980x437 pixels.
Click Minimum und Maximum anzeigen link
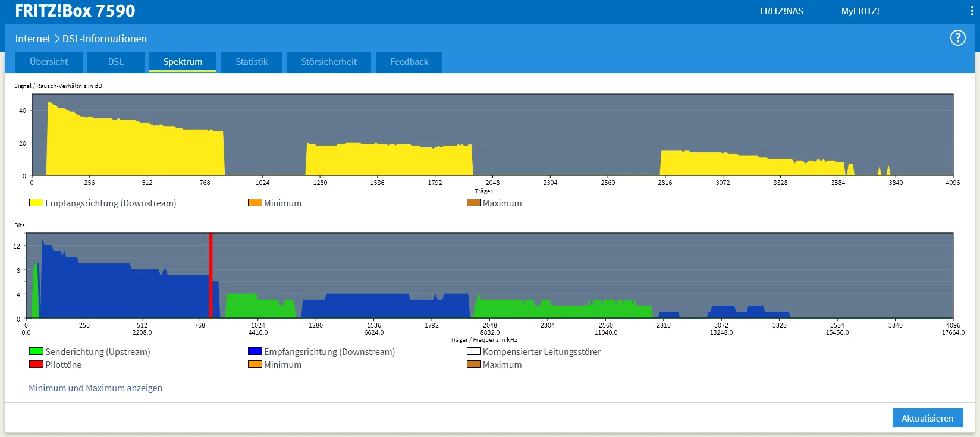95,388
